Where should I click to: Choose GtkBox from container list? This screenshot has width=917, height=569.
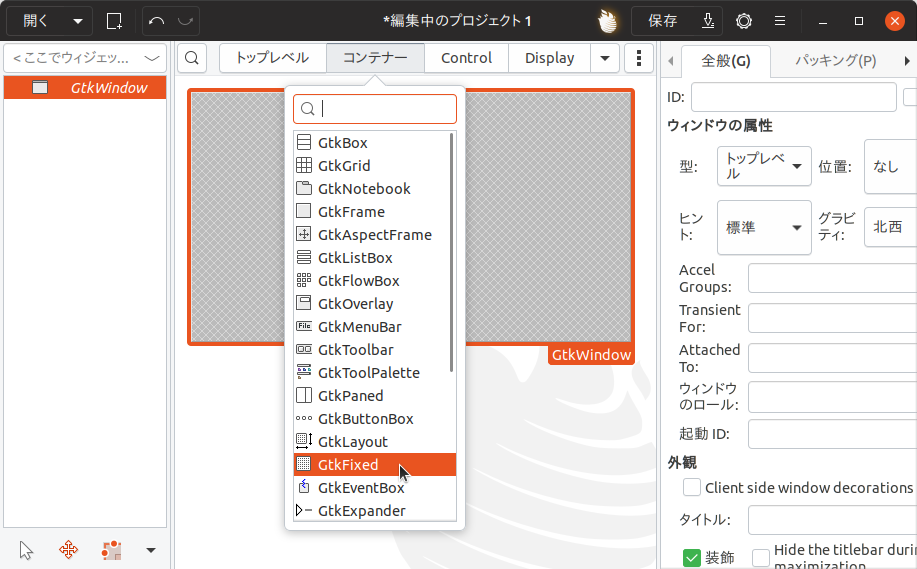coord(374,143)
